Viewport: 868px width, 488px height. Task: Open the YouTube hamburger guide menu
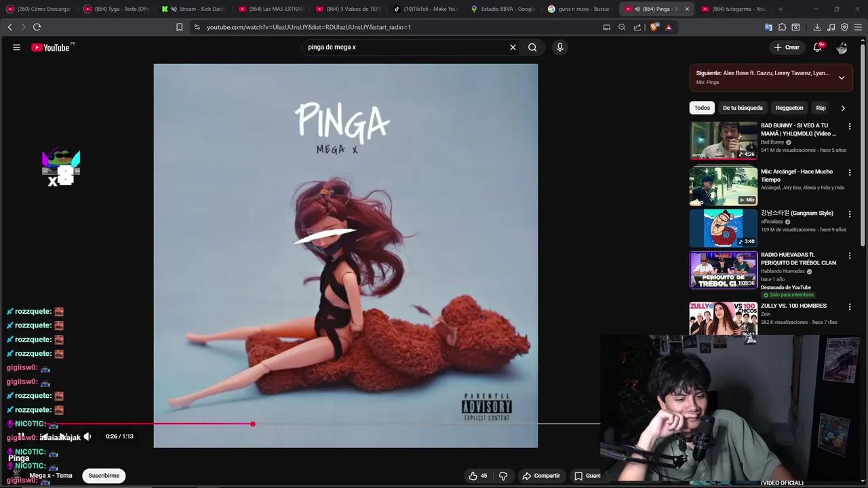(x=16, y=47)
